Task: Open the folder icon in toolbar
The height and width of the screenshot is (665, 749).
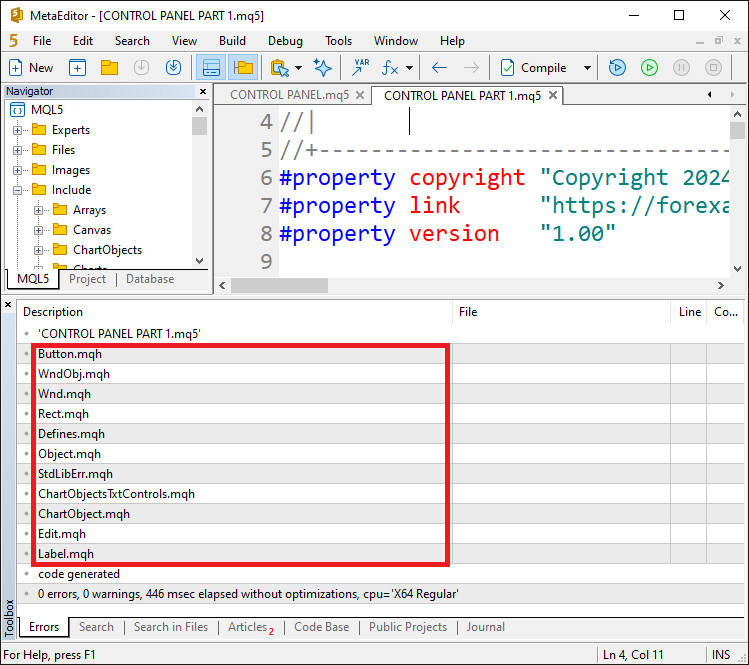Action: (x=109, y=68)
